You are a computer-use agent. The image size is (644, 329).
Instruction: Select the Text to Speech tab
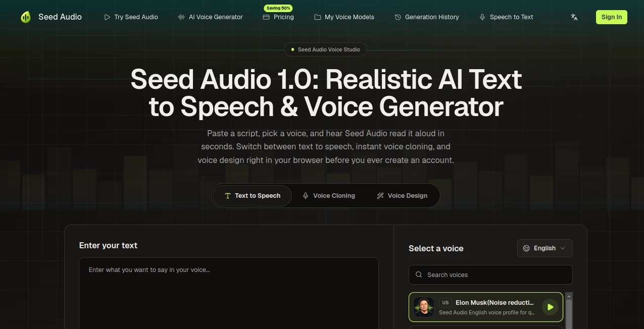tap(253, 196)
